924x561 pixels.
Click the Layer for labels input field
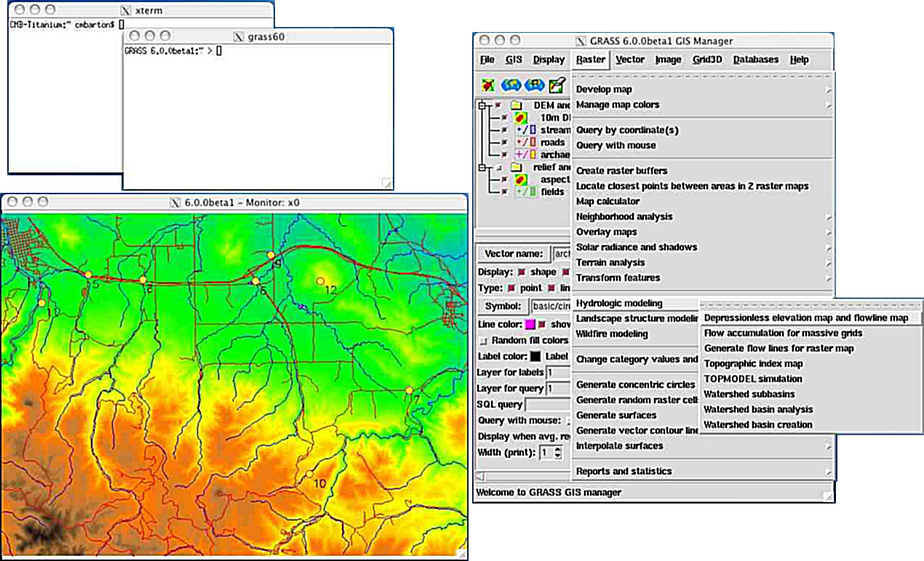[x=559, y=373]
